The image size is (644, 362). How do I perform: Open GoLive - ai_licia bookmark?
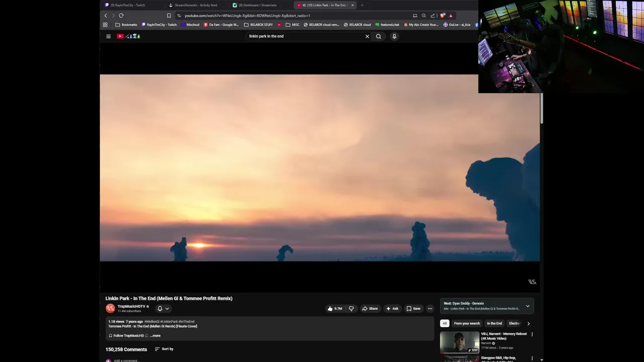click(457, 25)
